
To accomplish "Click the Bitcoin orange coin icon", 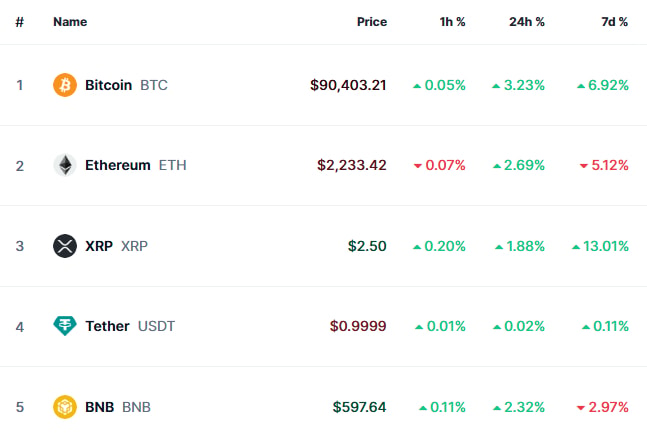I will coord(65,85).
